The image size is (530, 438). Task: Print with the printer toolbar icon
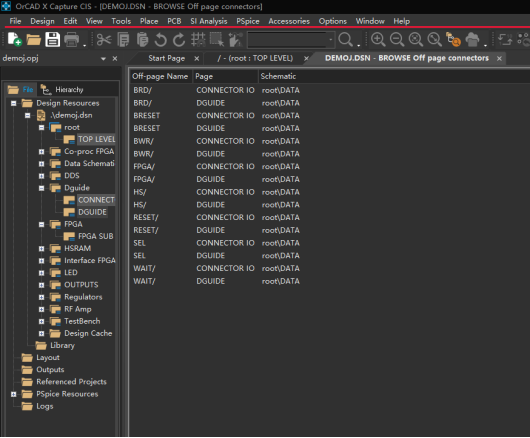[x=71, y=40]
